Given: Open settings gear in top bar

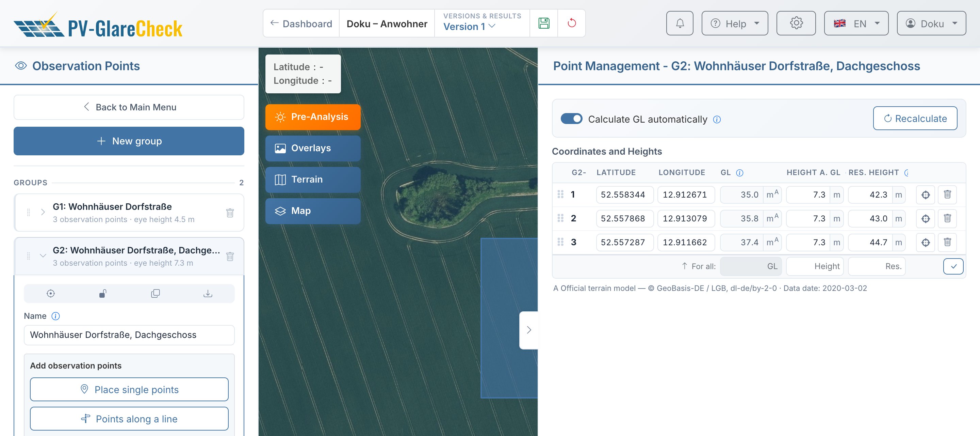Looking at the screenshot, I should [x=796, y=23].
